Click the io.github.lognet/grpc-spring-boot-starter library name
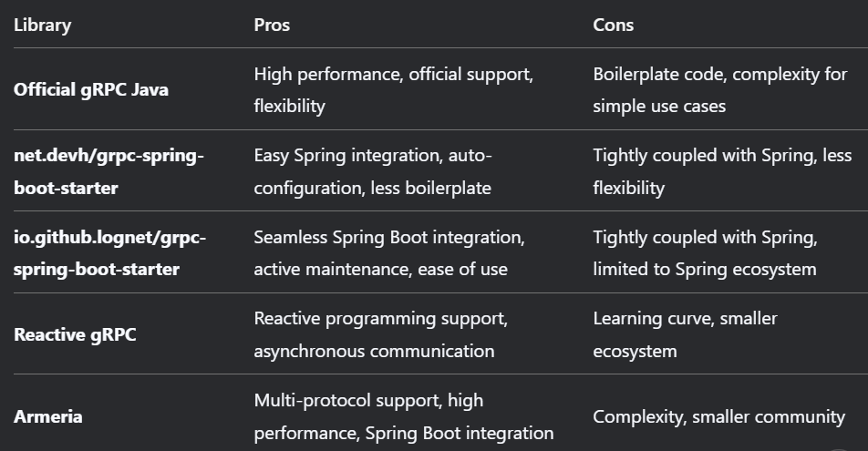This screenshot has width=868, height=451. [x=109, y=253]
